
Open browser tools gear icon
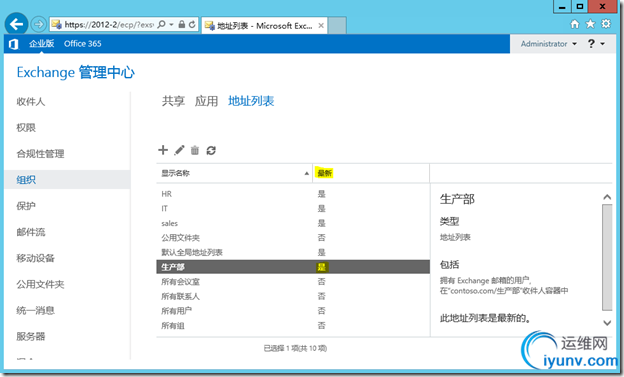click(x=606, y=24)
